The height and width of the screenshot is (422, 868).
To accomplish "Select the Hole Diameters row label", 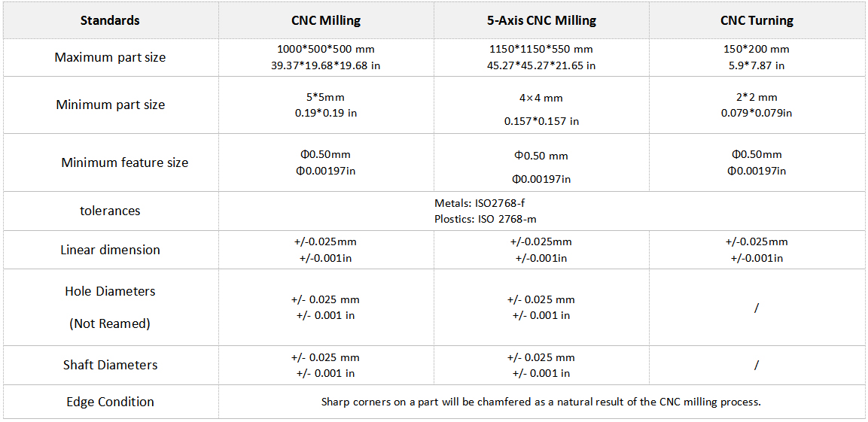I will click(110, 291).
